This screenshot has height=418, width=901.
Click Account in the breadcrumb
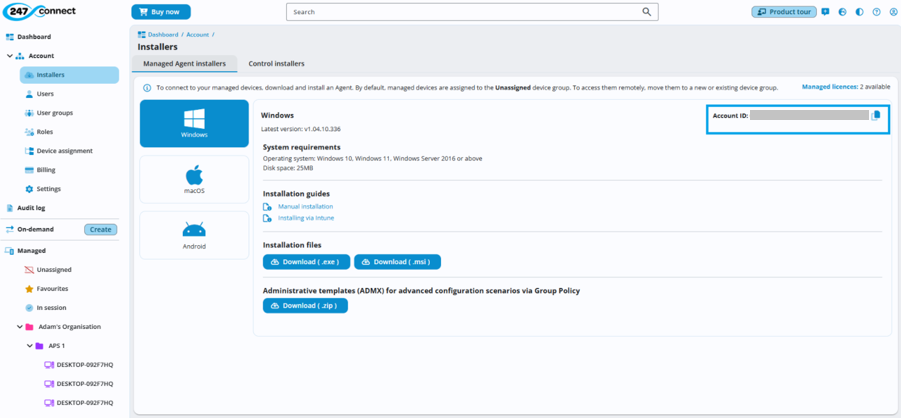pos(198,34)
